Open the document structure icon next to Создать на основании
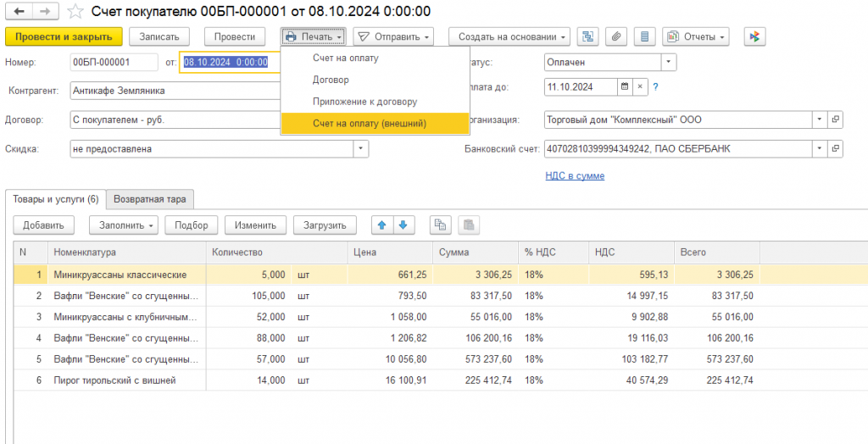 [x=588, y=36]
